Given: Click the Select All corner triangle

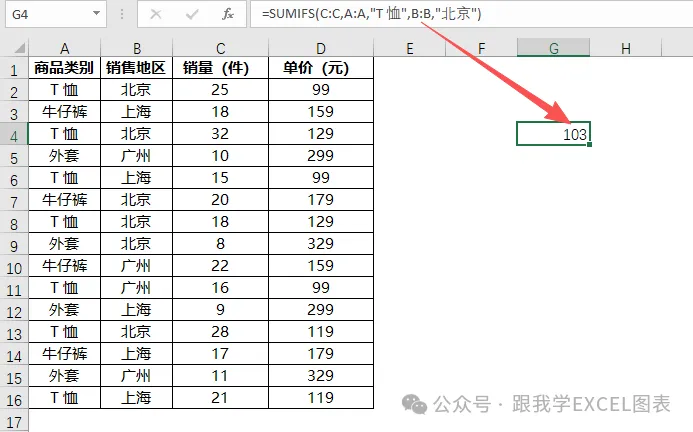Looking at the screenshot, I should (x=19, y=48).
